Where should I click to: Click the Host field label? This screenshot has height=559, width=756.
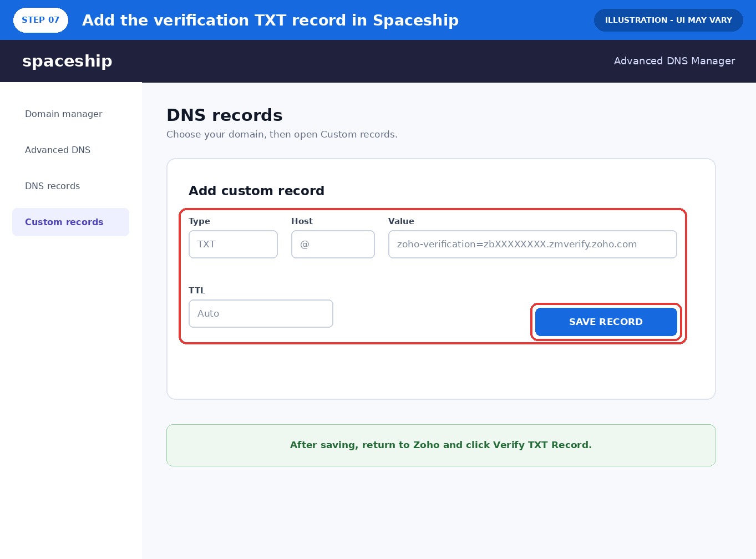point(302,221)
